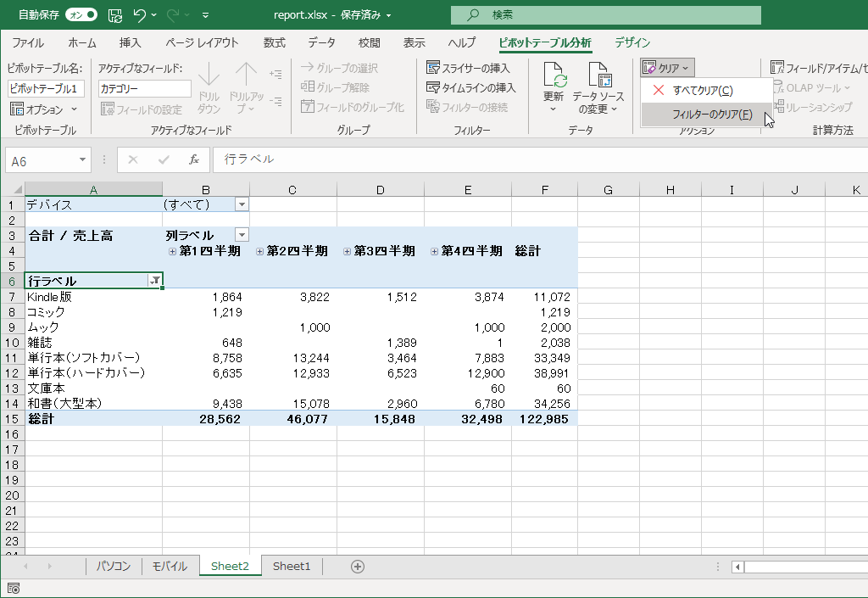Click the Save icon in title bar

tap(115, 15)
